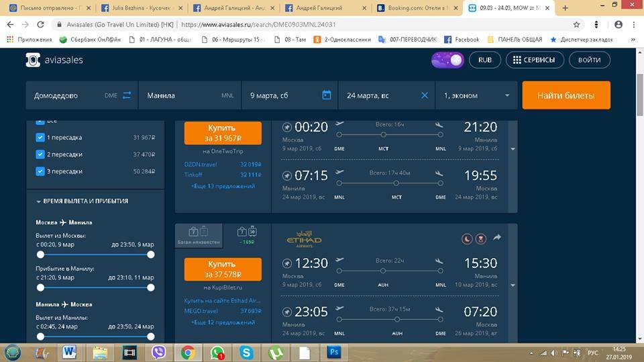
Task: Open the Chrome profile icon
Action: pyautogui.click(x=619, y=25)
